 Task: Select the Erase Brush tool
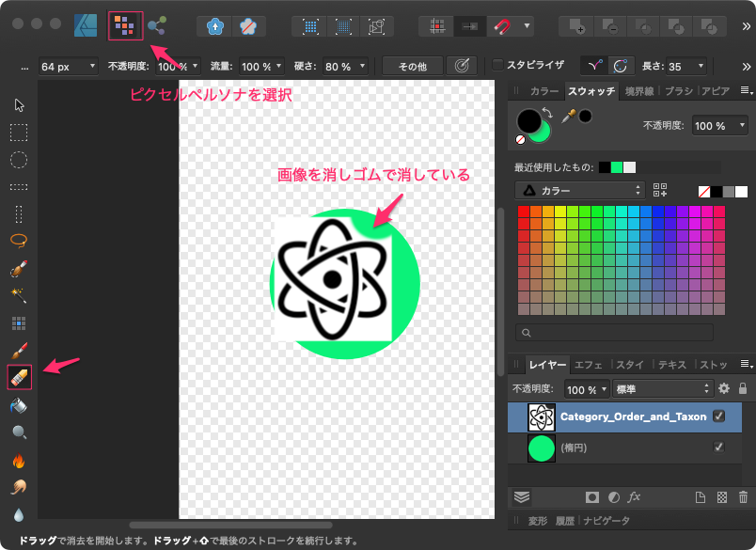(19, 377)
